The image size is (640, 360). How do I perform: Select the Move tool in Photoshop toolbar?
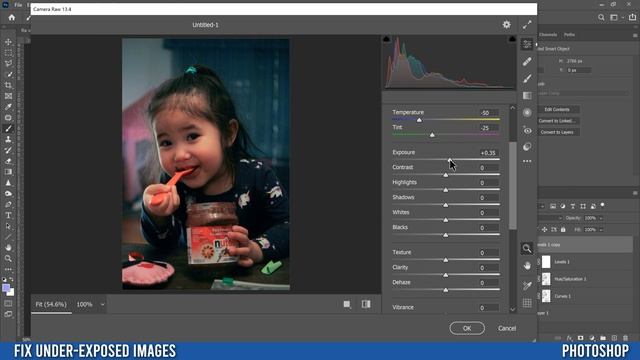(x=8, y=42)
